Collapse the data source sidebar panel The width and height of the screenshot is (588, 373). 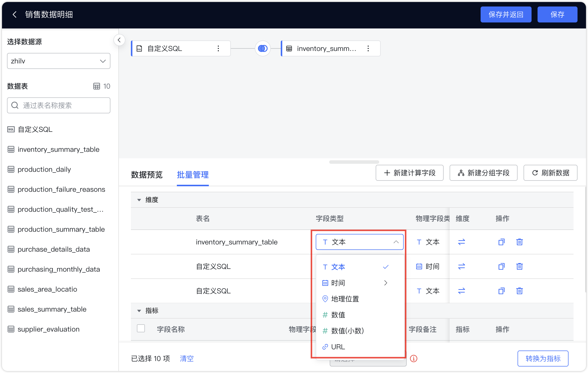click(x=119, y=40)
